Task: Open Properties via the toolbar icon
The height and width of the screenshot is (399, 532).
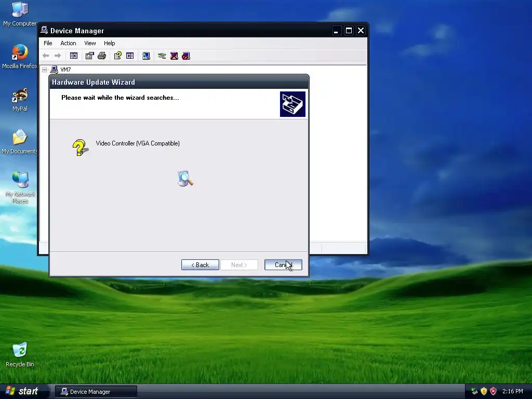Action: [x=89, y=56]
